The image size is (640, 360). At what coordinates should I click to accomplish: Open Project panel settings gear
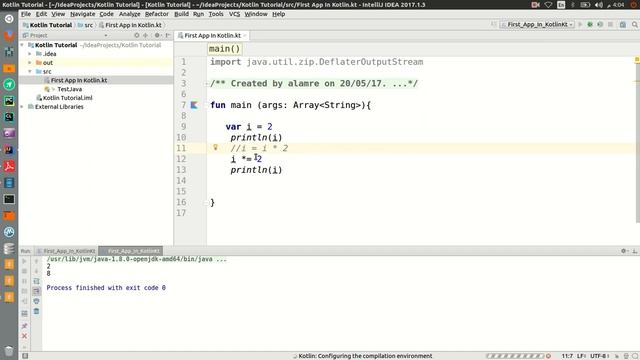[x=157, y=36]
